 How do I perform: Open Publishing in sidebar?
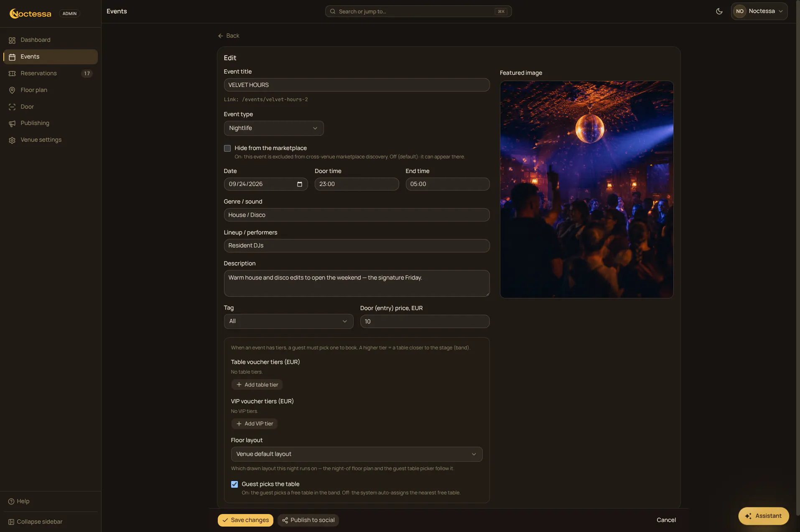pos(51,123)
